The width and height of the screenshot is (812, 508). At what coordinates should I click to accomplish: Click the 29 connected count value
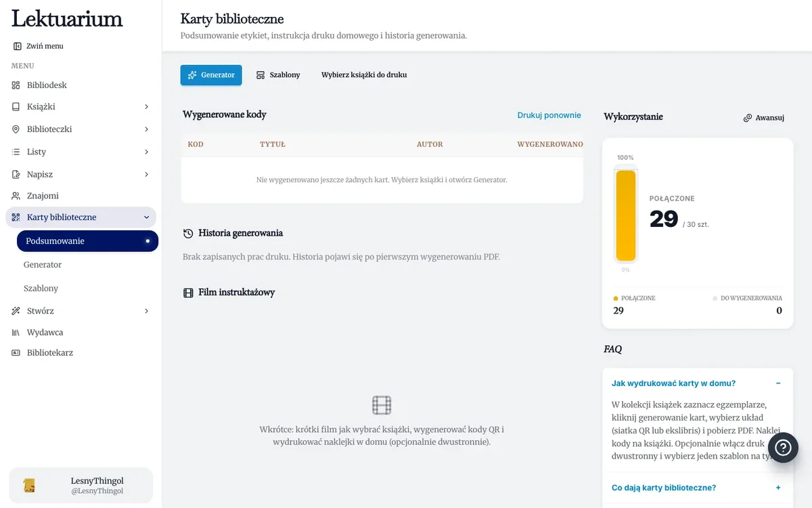click(664, 219)
